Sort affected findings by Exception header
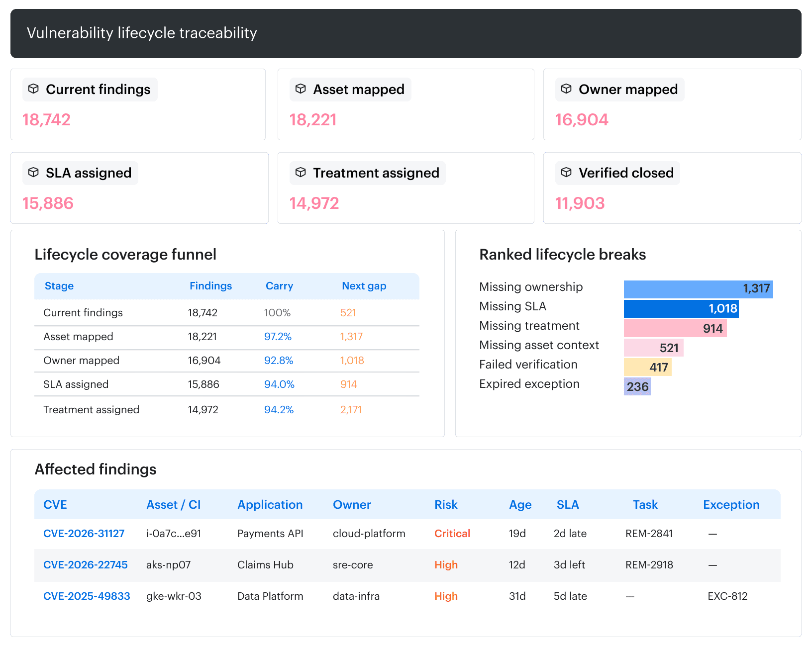This screenshot has width=812, height=646. point(731,505)
